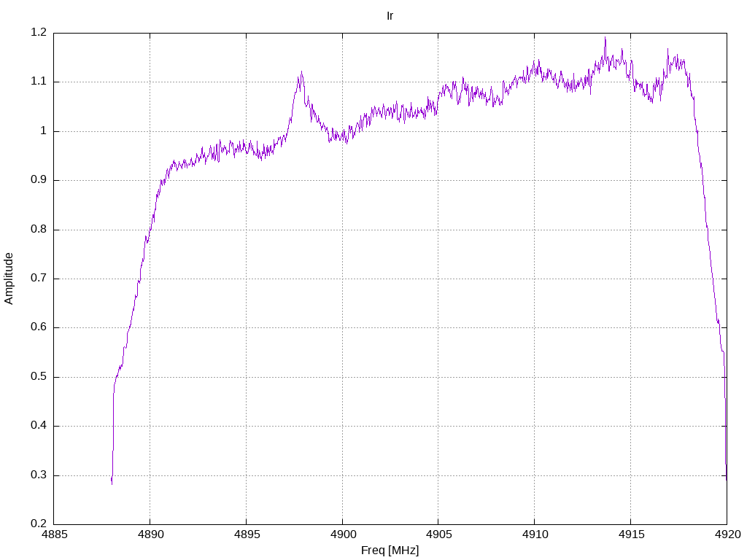Click the y-axis tick label 1.1

(x=39, y=82)
